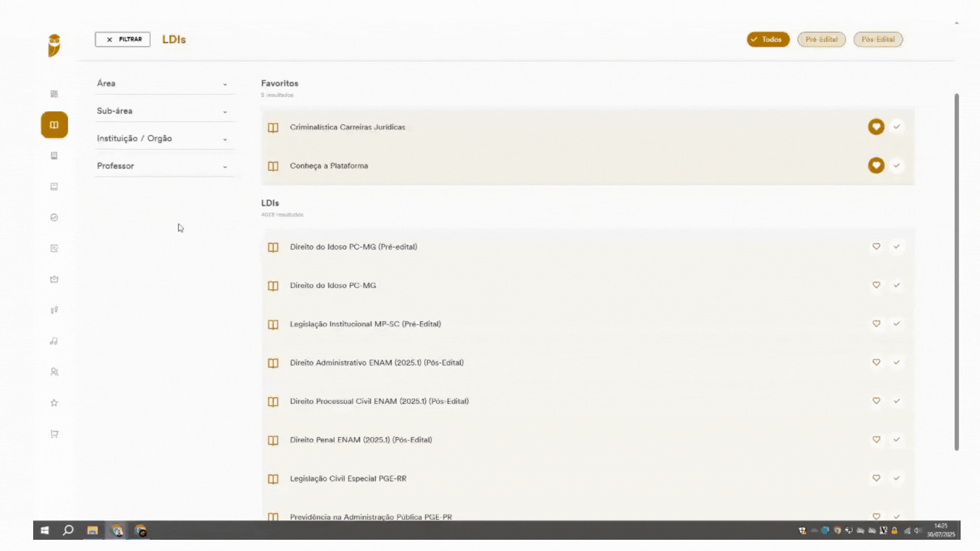980x551 pixels.
Task: Open Conheça a Plataforma course
Action: click(329, 166)
